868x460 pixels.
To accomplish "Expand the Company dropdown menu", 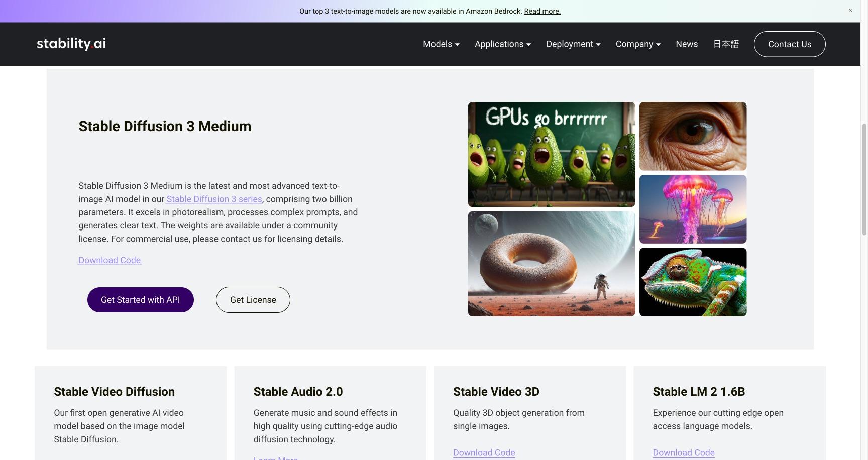I will pyautogui.click(x=638, y=44).
